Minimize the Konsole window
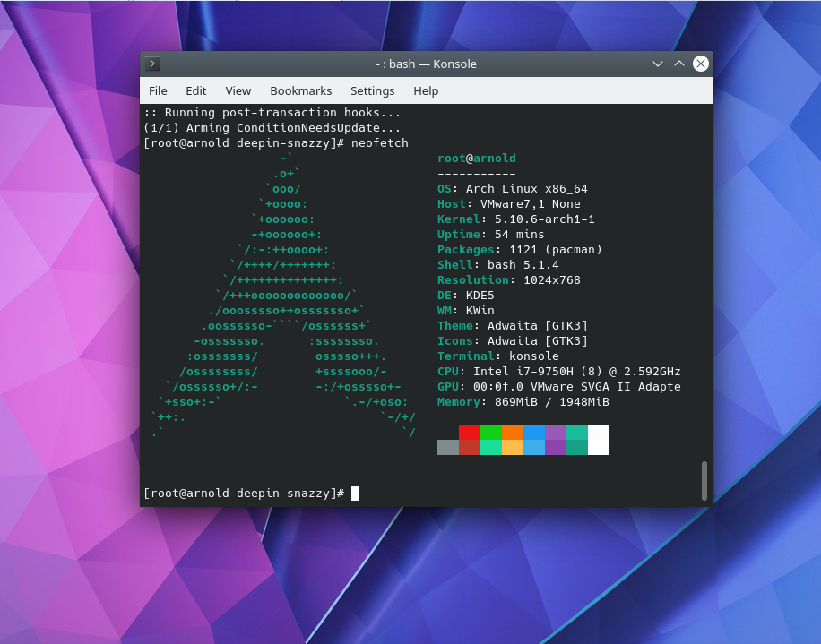The width and height of the screenshot is (821, 644). click(658, 64)
